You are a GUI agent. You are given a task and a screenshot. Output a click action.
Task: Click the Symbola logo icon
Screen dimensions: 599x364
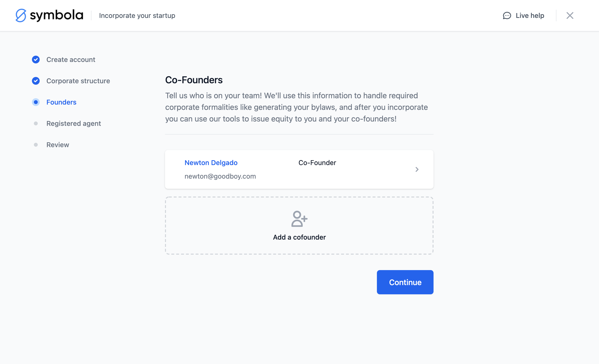coord(21,15)
